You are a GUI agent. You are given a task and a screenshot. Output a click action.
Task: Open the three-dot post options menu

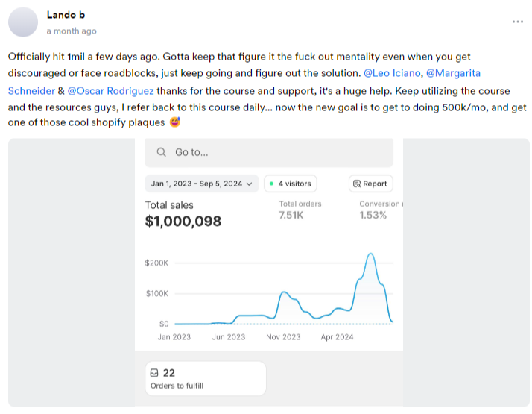(x=517, y=22)
